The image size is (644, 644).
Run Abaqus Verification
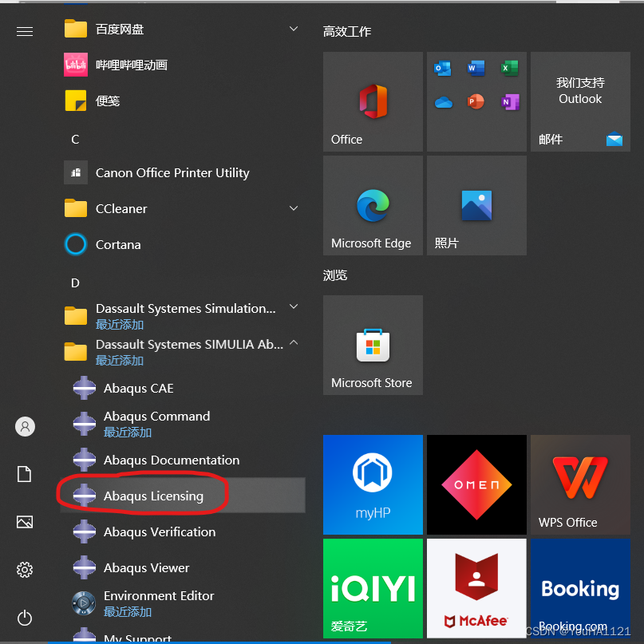[x=183, y=531]
